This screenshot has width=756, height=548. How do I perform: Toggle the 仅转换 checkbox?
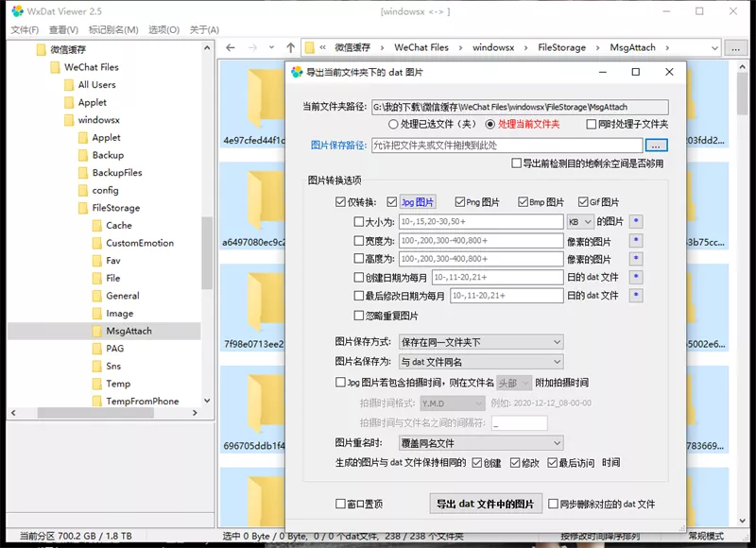(340, 202)
